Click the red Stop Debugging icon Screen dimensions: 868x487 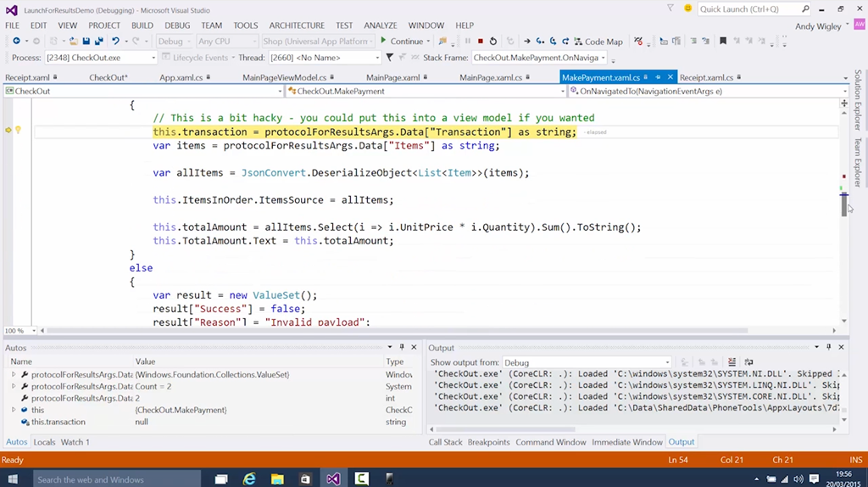(x=481, y=41)
